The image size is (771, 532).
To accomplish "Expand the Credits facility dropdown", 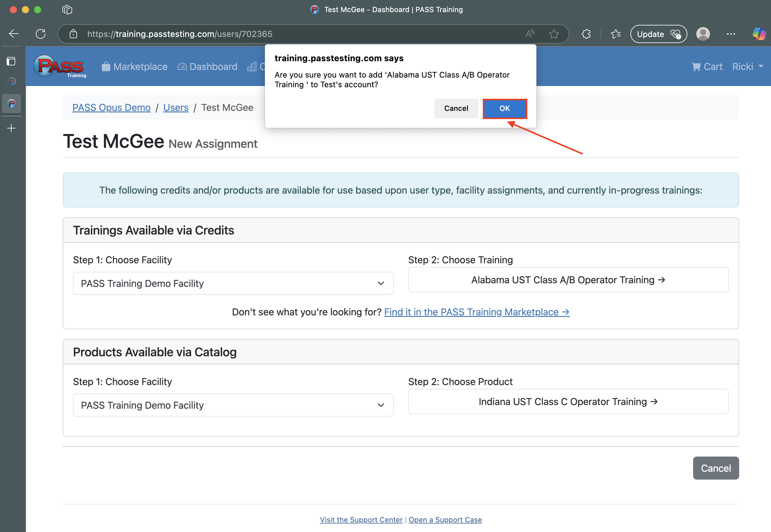I will coord(233,283).
